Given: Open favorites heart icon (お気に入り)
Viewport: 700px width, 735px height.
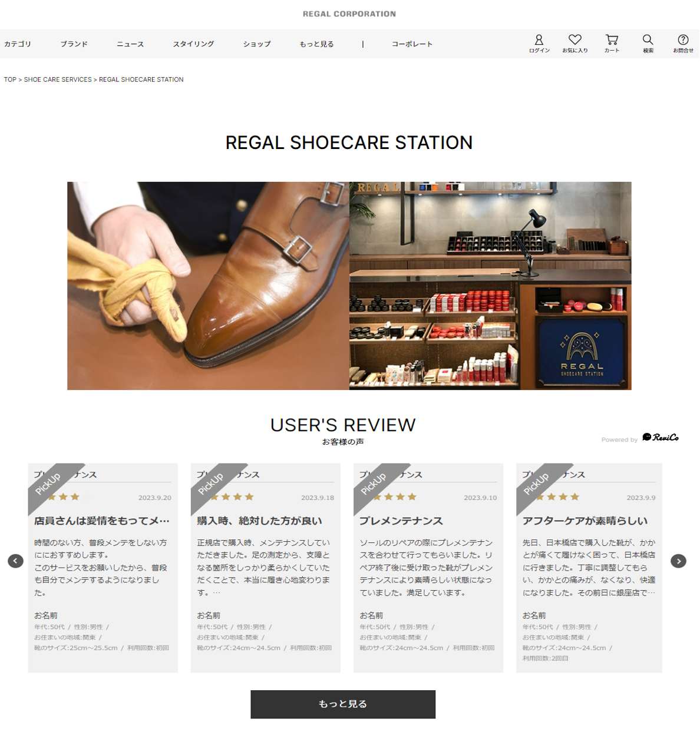Looking at the screenshot, I should (575, 44).
